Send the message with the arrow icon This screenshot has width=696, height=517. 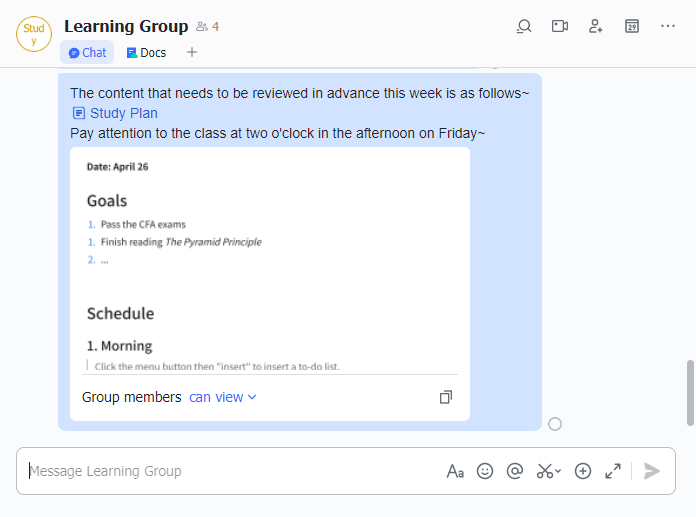pos(652,471)
